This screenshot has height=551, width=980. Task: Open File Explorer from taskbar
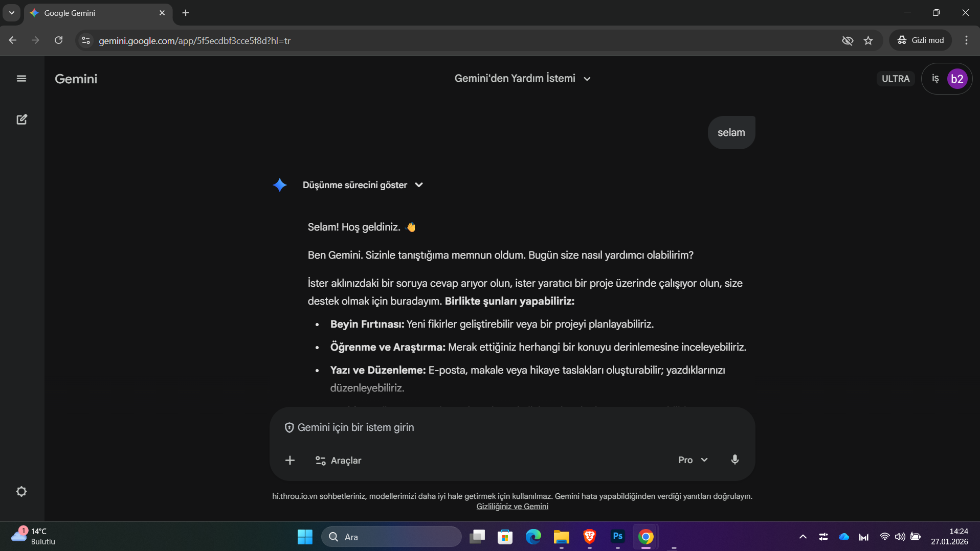click(x=562, y=537)
